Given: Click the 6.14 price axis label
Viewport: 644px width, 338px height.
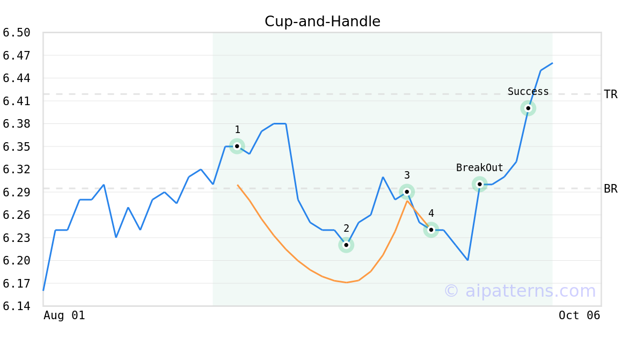Looking at the screenshot, I should click(16, 306).
